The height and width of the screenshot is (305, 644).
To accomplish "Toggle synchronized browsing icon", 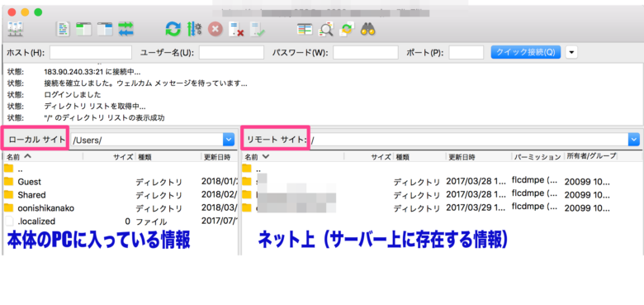I will pyautogui.click(x=347, y=29).
